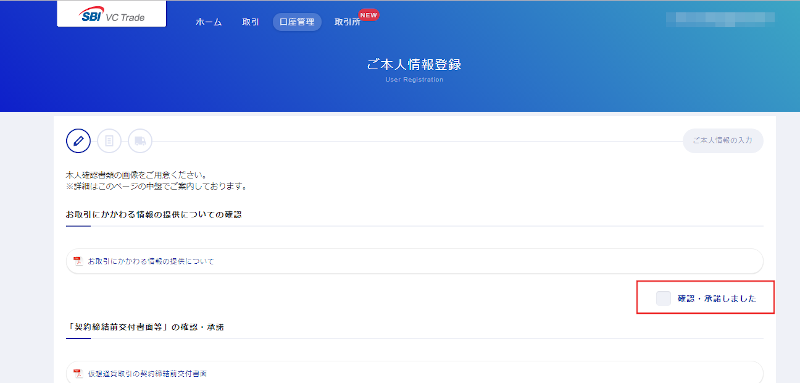Click the お取引にかかわる情報の提供についての確認 heading
The image size is (800, 383).
click(x=154, y=215)
